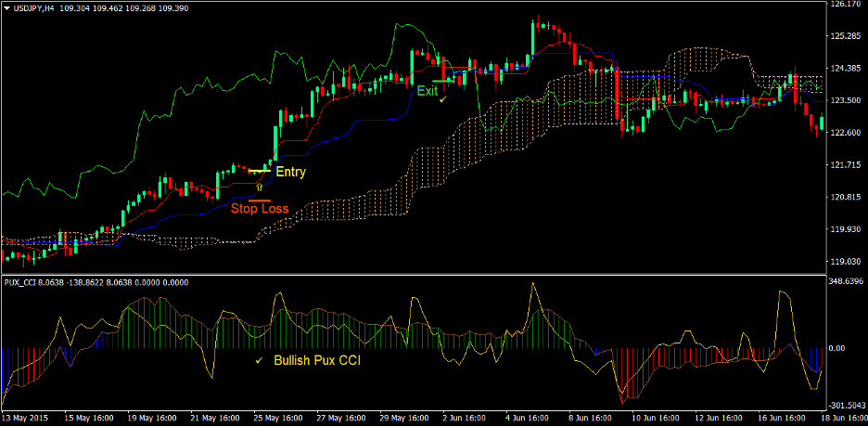
Task: Click the 29 May 16:00 date label
Action: [x=404, y=418]
